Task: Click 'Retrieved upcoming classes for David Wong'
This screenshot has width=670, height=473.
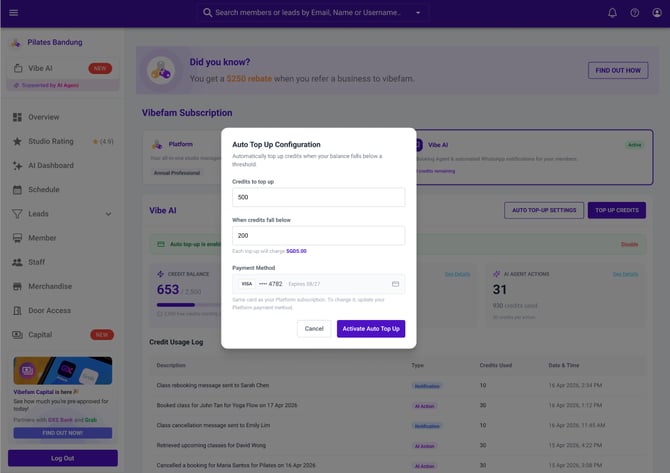Action: (211, 445)
